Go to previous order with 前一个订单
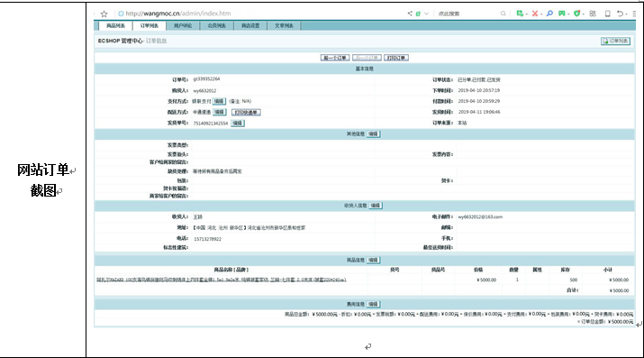The height and width of the screenshot is (358, 644). pyautogui.click(x=335, y=58)
